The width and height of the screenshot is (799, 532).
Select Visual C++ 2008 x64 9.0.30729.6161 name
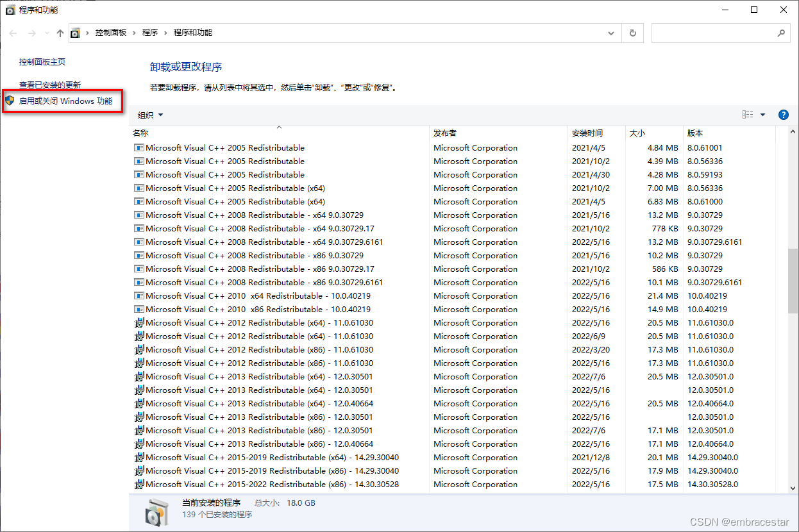click(x=264, y=242)
